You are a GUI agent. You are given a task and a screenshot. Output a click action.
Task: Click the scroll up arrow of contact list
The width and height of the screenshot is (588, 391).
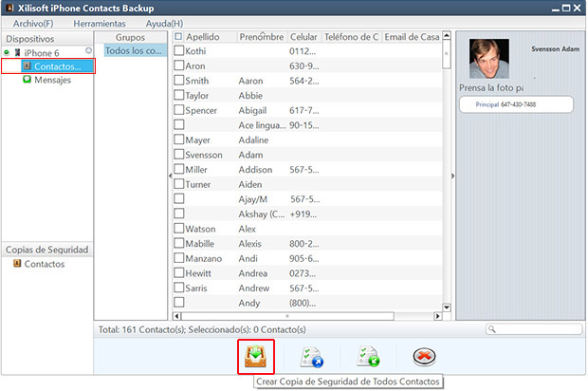447,36
